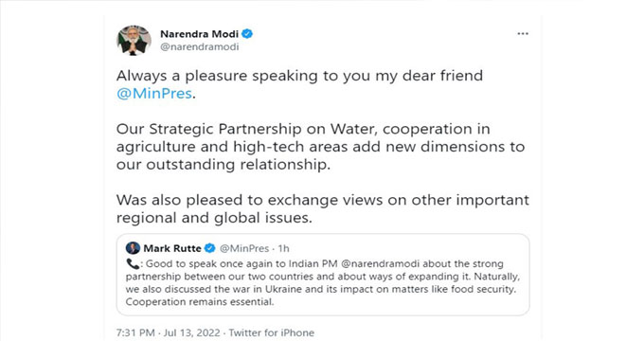This screenshot has height=341, width=644.
Task: Click the @narendramodi handle under the name
Action: 200,46
